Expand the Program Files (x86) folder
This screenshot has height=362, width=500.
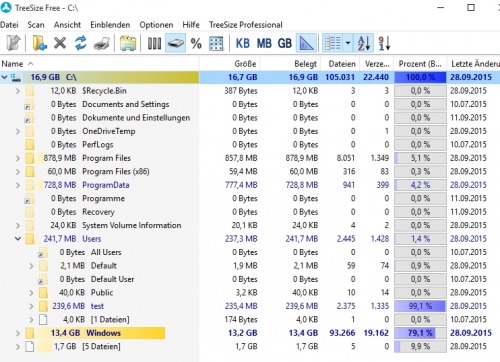pyautogui.click(x=18, y=172)
